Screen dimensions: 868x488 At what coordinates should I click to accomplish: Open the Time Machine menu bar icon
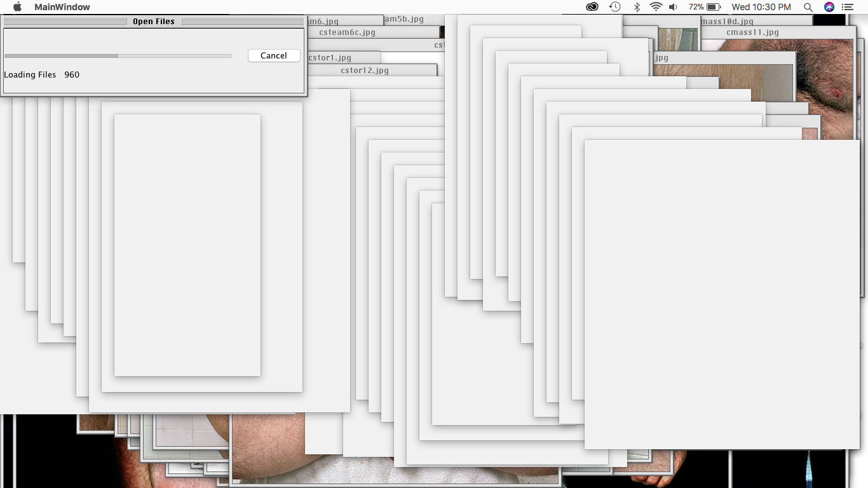pyautogui.click(x=614, y=7)
